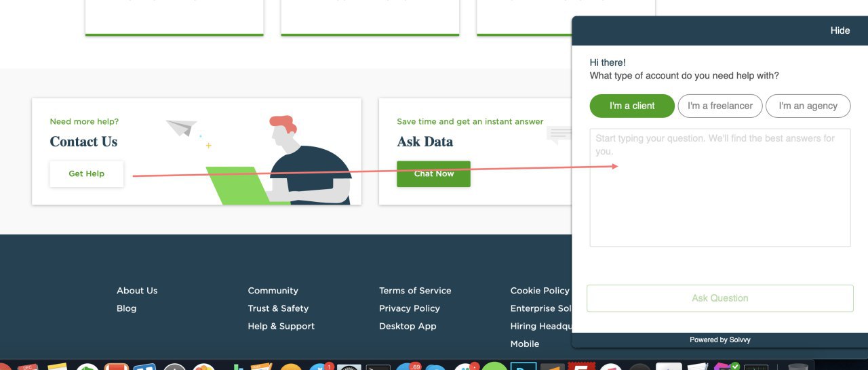This screenshot has height=370, width=868.
Task: Select the "I'm a client" account option
Action: (632, 106)
